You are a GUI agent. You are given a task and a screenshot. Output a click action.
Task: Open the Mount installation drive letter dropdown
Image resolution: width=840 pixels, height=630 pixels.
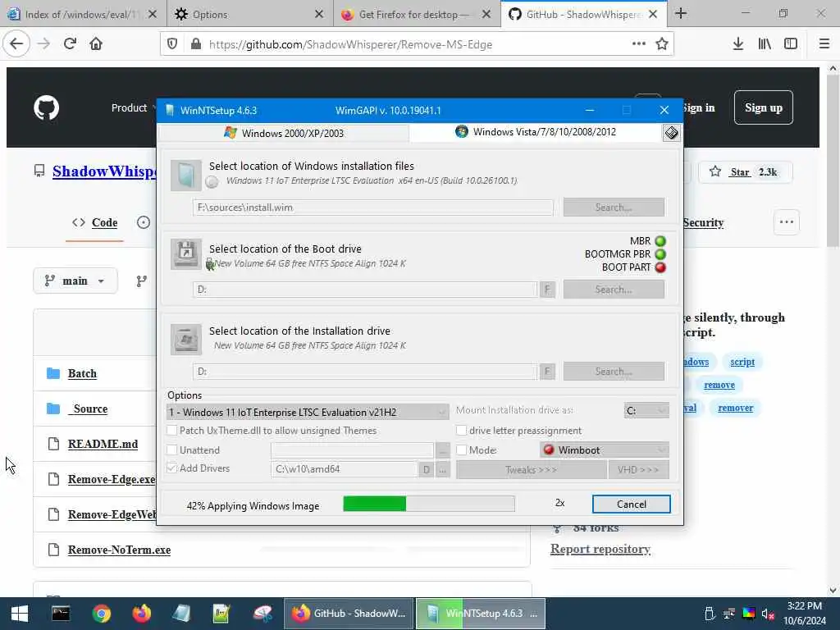pyautogui.click(x=646, y=410)
